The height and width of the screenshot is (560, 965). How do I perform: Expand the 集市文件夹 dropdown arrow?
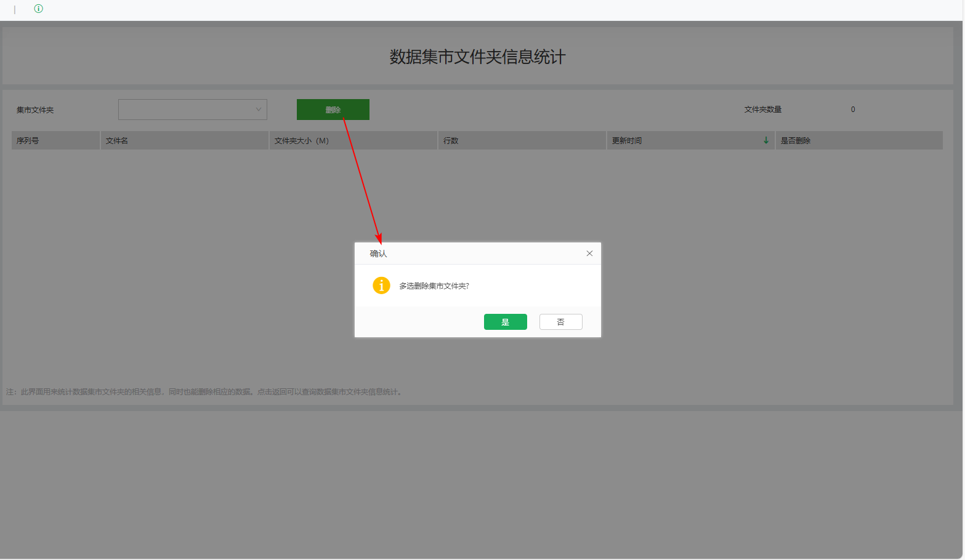pos(259,110)
